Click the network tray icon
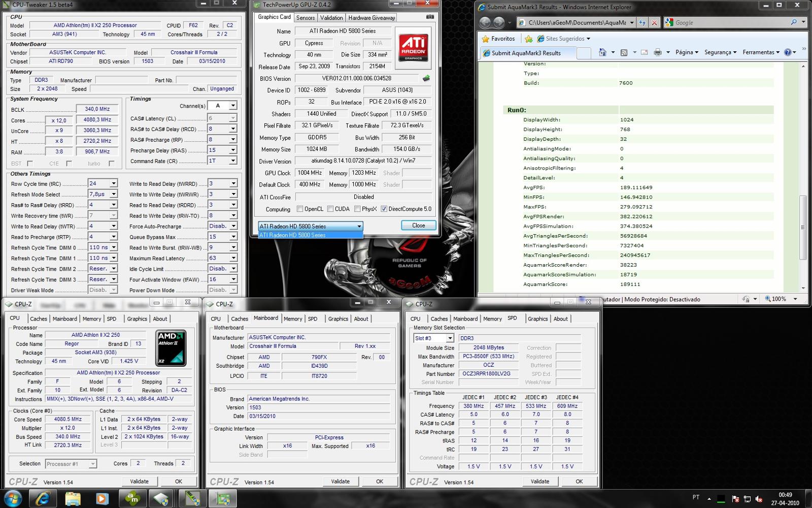 [x=747, y=499]
